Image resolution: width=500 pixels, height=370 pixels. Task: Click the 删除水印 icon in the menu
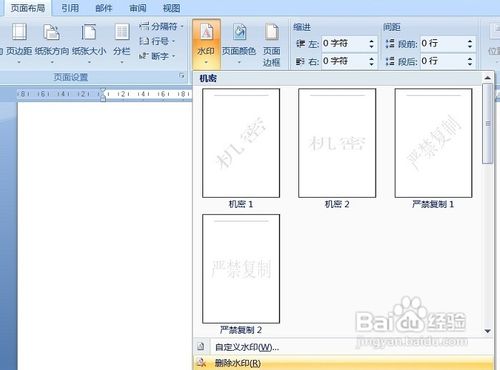201,363
